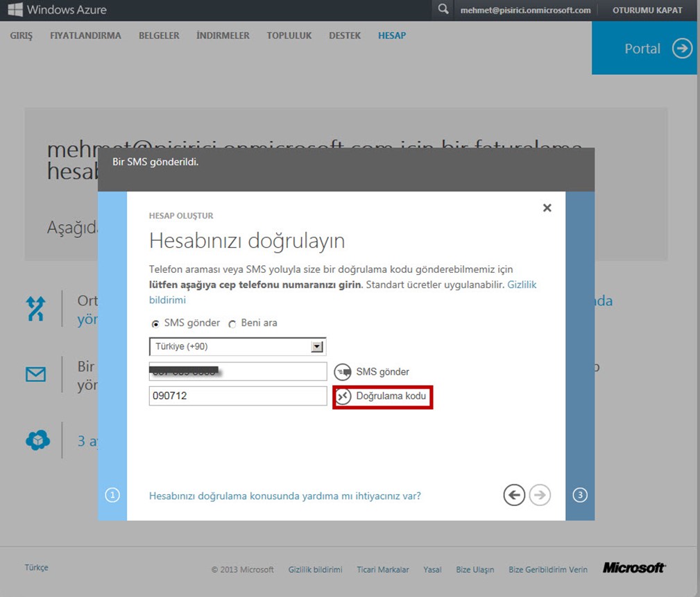Click OTURUMU KAPAT to sign out
This screenshot has width=700, height=597.
pyautogui.click(x=647, y=10)
